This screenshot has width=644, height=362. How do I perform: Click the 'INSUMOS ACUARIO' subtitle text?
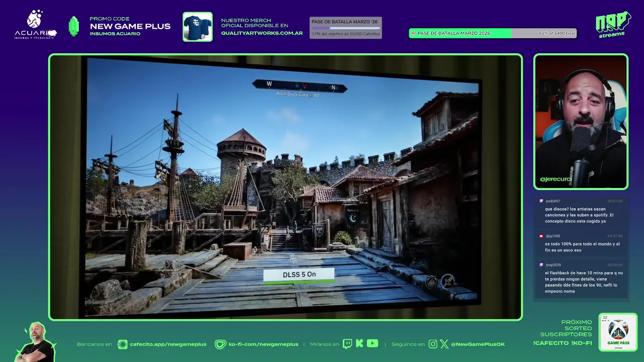(x=115, y=34)
